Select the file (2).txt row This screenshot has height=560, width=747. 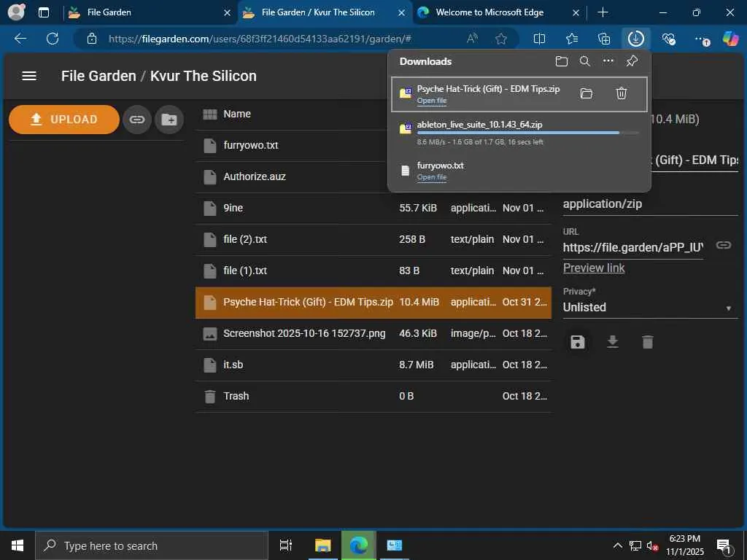click(x=373, y=239)
